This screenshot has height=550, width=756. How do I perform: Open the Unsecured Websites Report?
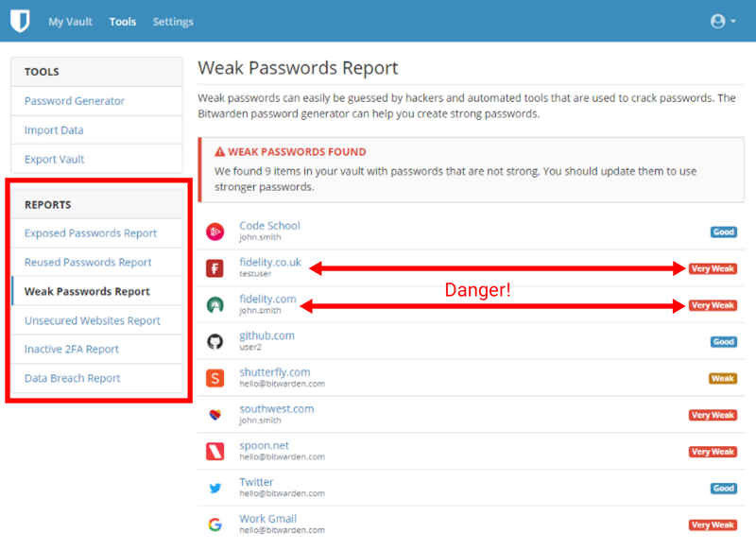[x=93, y=320]
